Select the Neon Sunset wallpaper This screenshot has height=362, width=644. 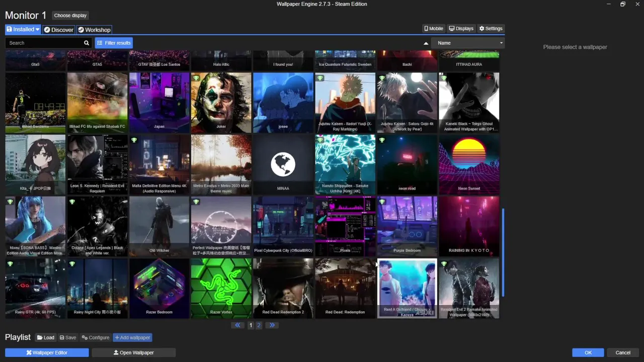[x=469, y=164]
